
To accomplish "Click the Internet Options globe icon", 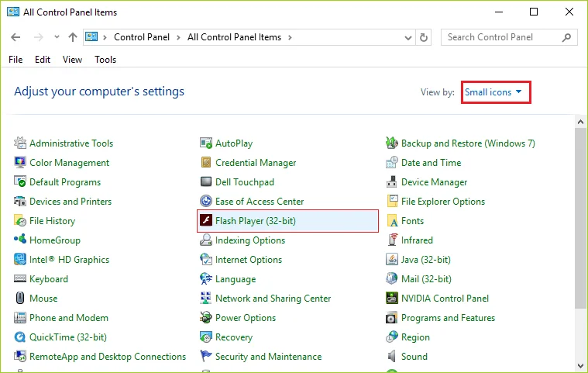I will pos(206,259).
